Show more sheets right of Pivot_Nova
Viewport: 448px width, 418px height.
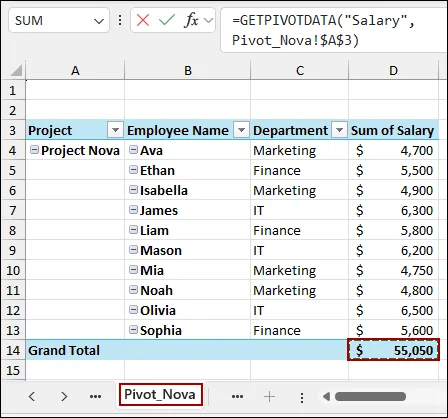pyautogui.click(x=237, y=396)
